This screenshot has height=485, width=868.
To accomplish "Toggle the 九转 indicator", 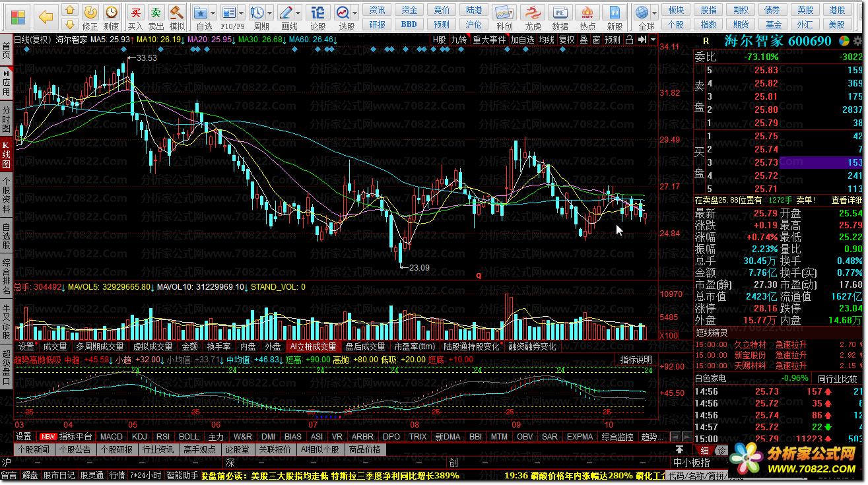I will coord(459,40).
